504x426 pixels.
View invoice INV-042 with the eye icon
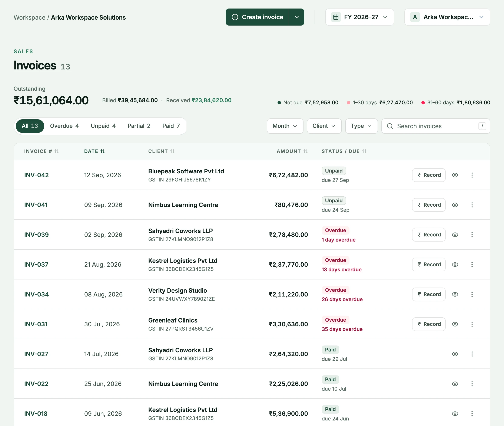pos(455,175)
